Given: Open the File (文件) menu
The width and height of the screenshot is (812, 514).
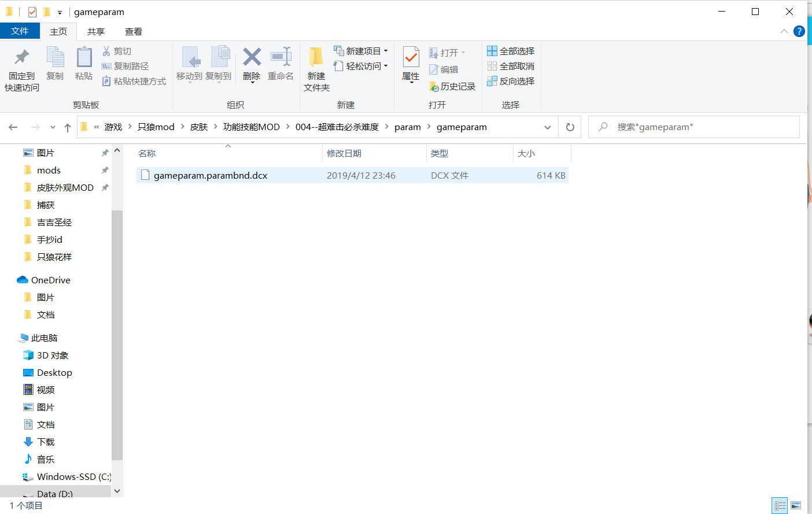Looking at the screenshot, I should [x=20, y=31].
